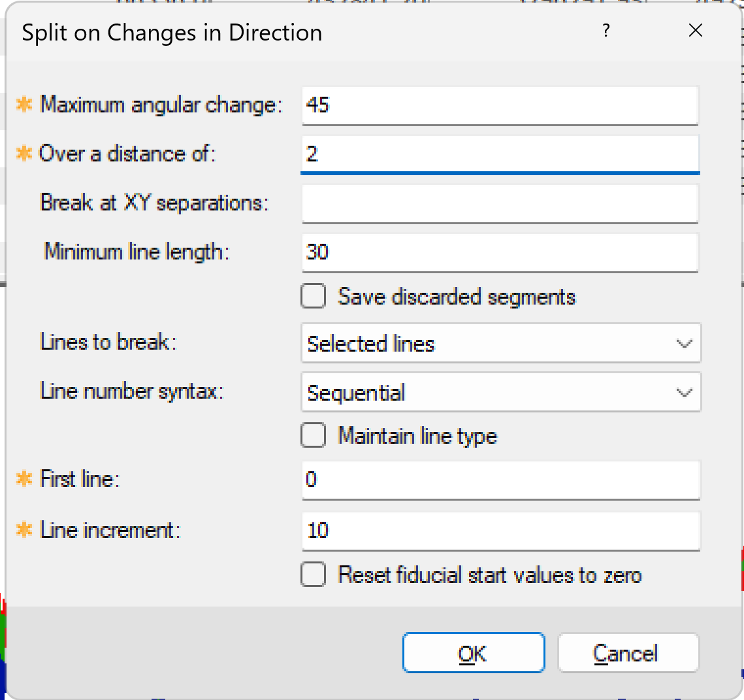Viewport: 744px width, 700px height.
Task: Open help with the question mark icon
Action: tap(606, 31)
